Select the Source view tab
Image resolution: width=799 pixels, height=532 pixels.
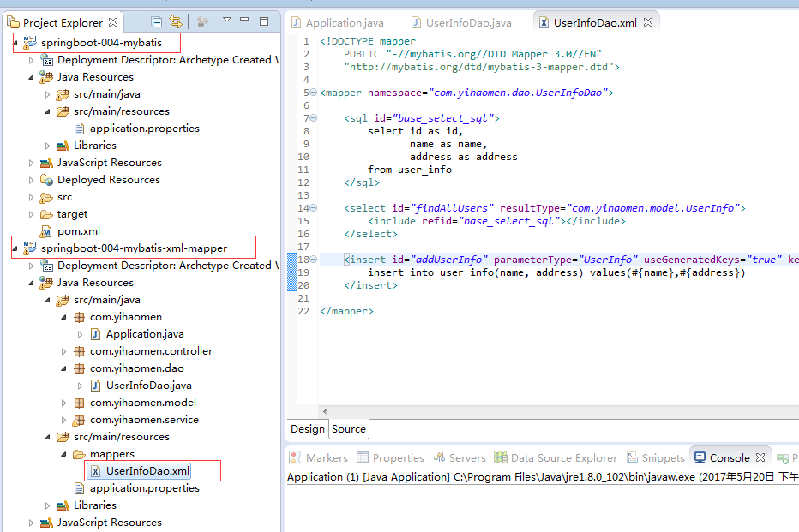(x=349, y=429)
